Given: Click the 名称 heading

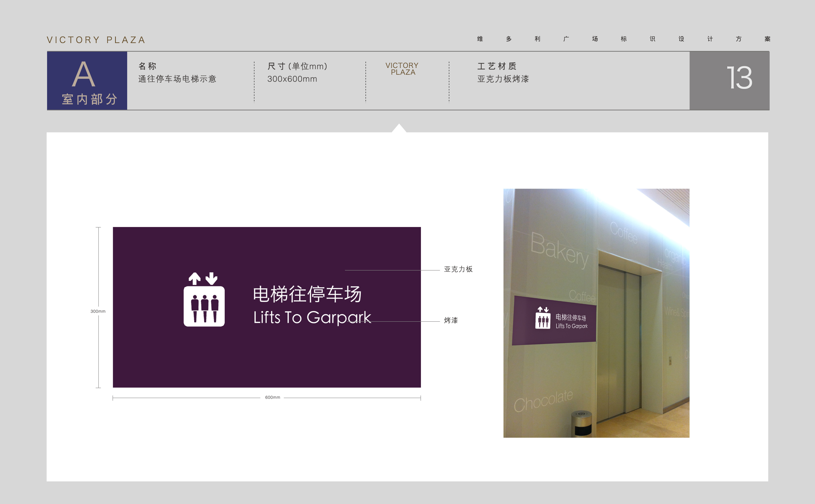Looking at the screenshot, I should coord(147,66).
